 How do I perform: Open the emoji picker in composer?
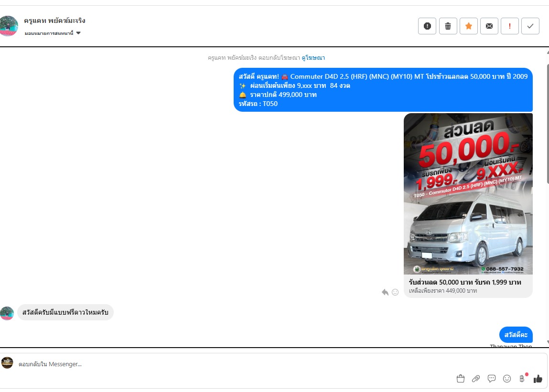point(507,379)
